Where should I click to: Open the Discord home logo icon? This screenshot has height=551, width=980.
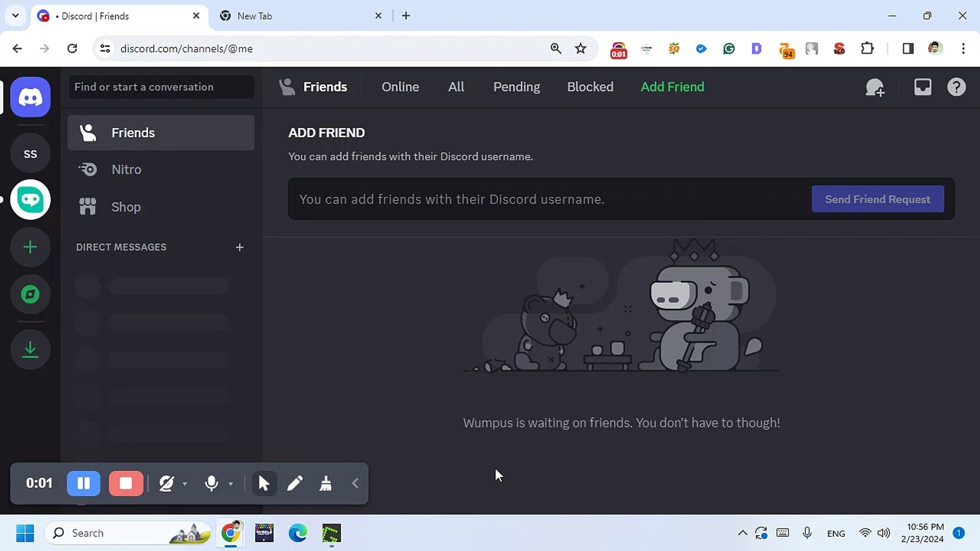[30, 97]
